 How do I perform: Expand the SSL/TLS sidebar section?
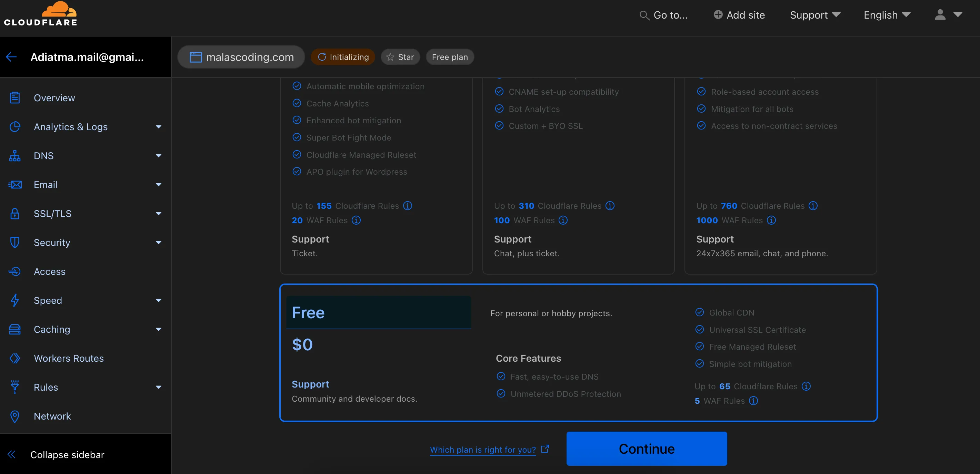(x=159, y=214)
